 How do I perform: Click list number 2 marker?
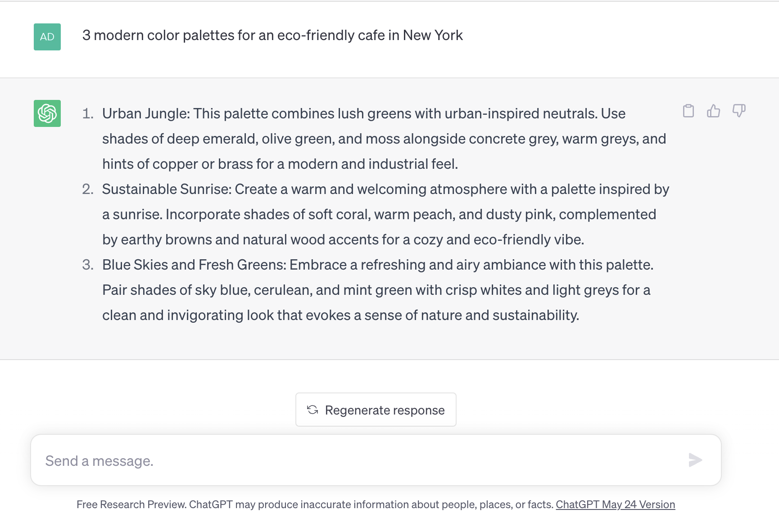pos(88,189)
